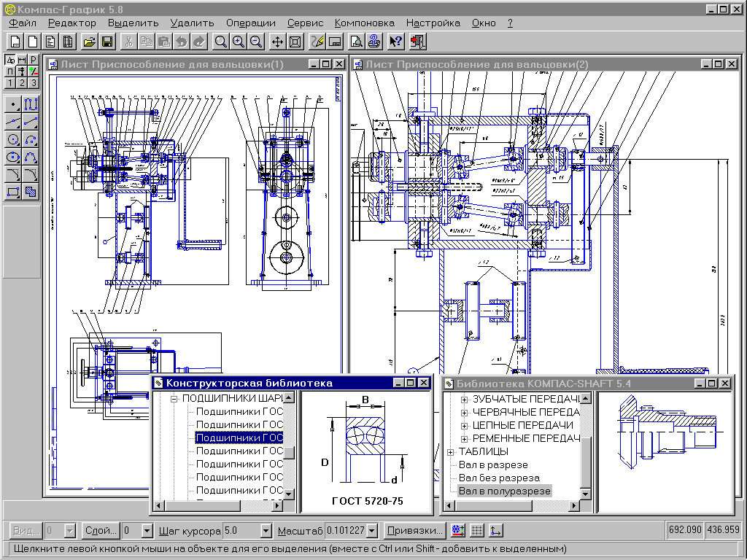Select the Point drawing tool
Image resolution: width=747 pixels, height=560 pixels.
tap(13, 104)
